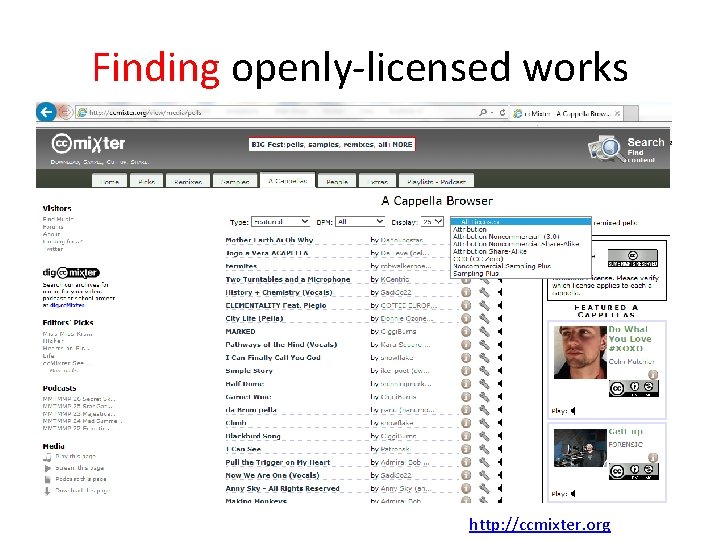Switch to the People tab

point(337,181)
